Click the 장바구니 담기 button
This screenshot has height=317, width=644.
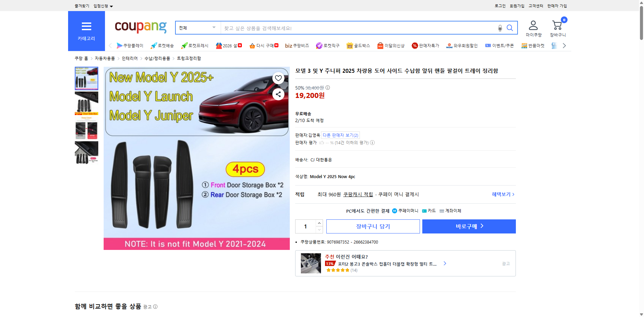[x=373, y=226]
